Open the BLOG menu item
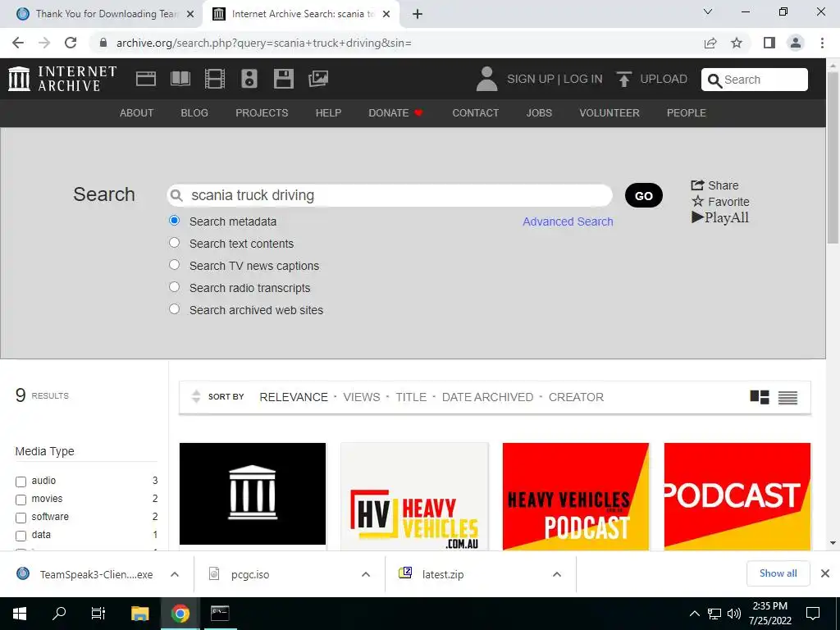840x630 pixels. [194, 113]
